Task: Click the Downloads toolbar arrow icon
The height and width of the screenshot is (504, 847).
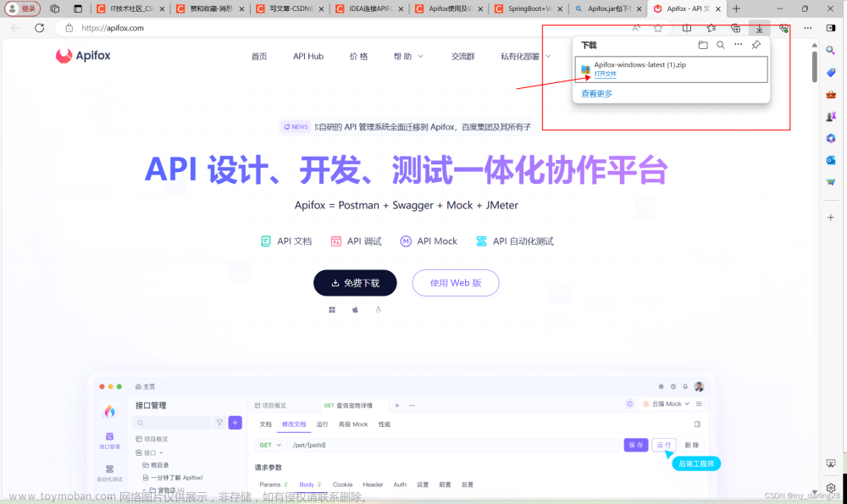Action: click(x=760, y=28)
